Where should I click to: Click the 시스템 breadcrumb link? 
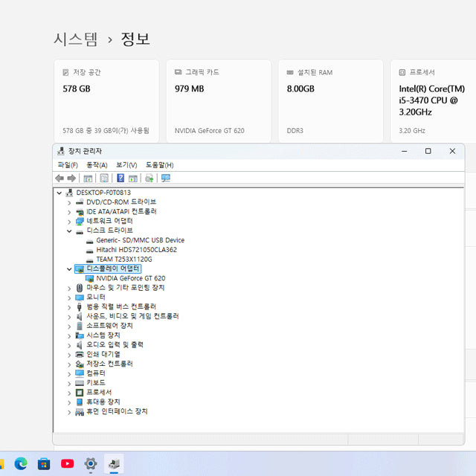(76, 39)
